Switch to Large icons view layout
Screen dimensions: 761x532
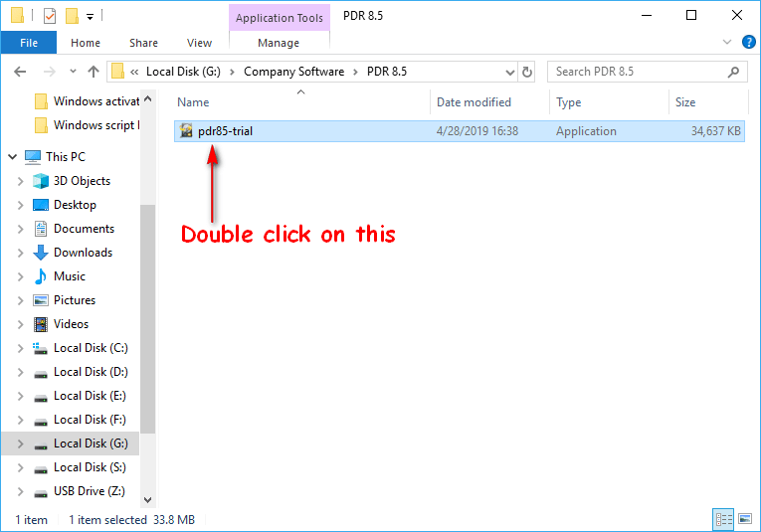(x=744, y=519)
